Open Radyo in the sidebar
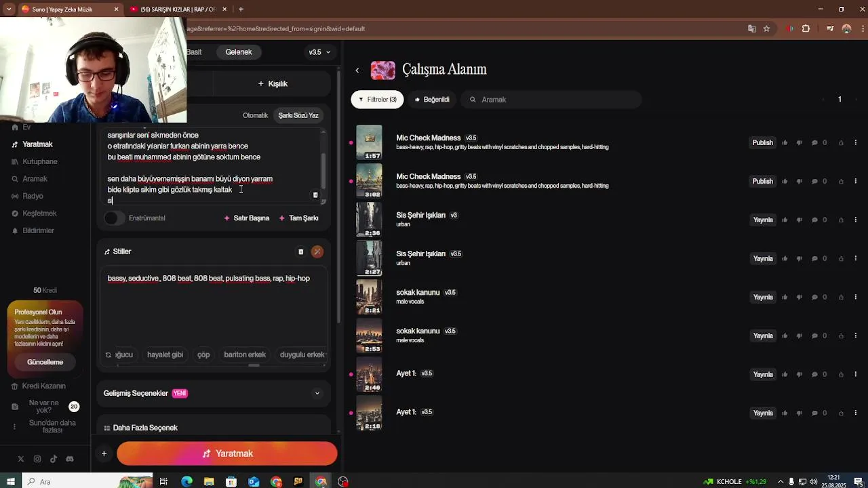 (x=33, y=196)
